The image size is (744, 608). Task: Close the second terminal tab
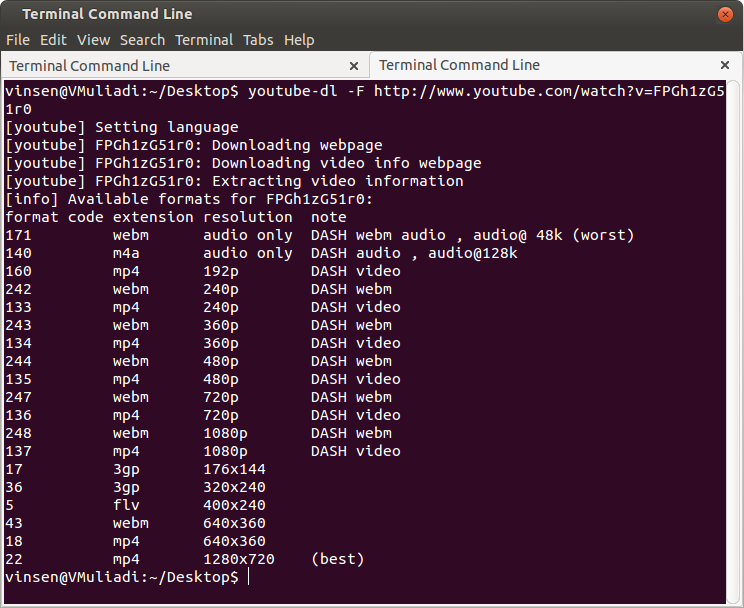click(x=725, y=65)
